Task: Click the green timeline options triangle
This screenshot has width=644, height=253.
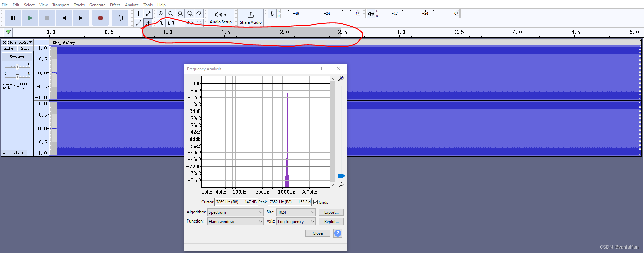Action: (x=8, y=32)
